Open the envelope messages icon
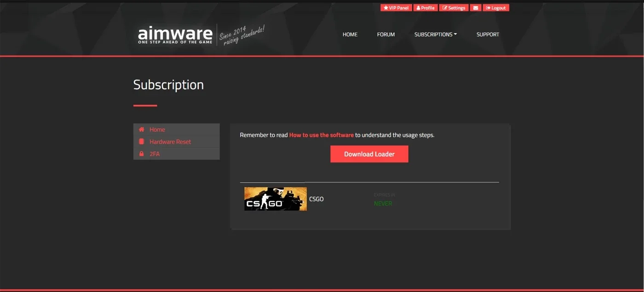644x292 pixels. pyautogui.click(x=476, y=8)
